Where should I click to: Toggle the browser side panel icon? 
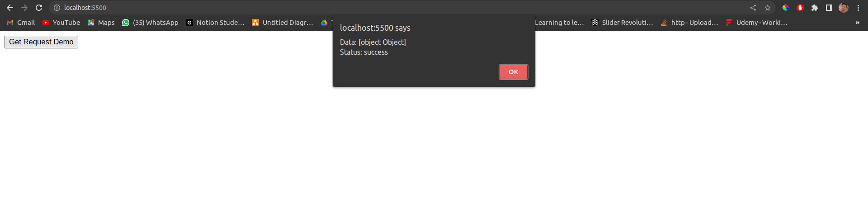click(x=829, y=8)
